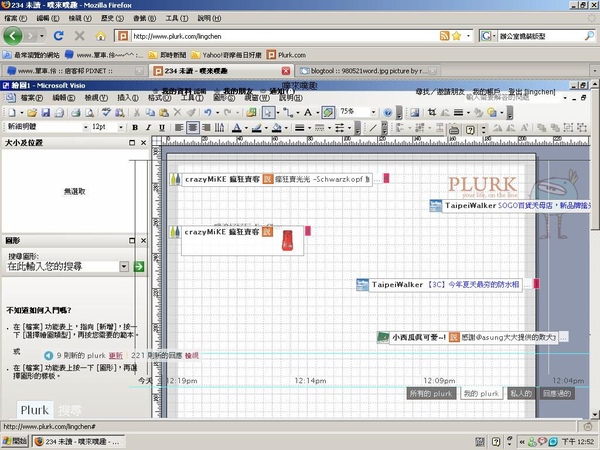Select the Line drawing tool
Screen dimensions: 600x450
(x=373, y=128)
